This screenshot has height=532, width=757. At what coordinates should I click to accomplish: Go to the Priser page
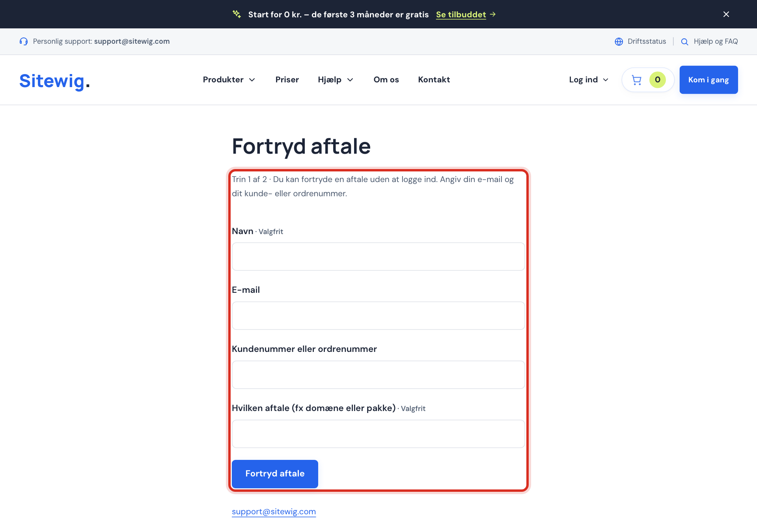point(287,80)
